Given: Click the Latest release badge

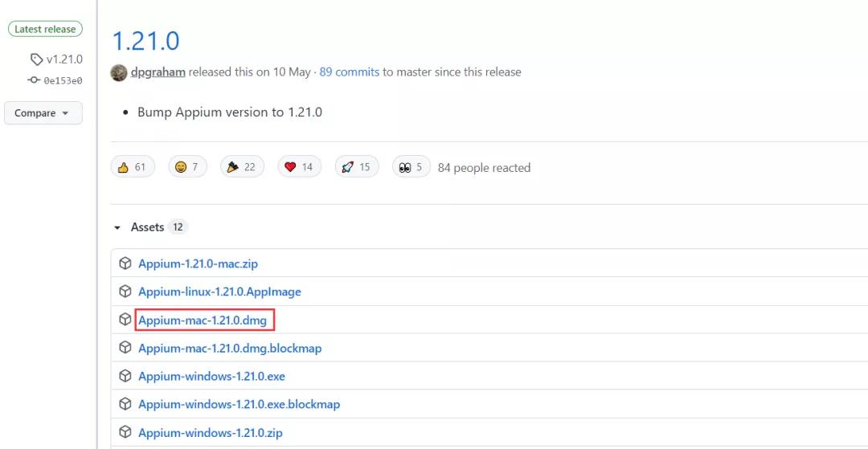Looking at the screenshot, I should tap(45, 29).
